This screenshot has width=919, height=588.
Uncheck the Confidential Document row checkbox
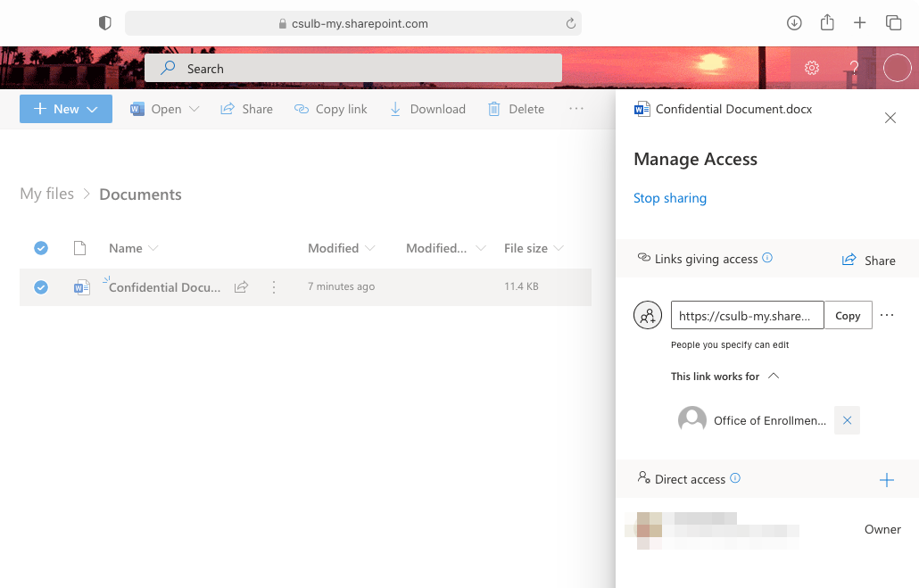click(x=41, y=287)
